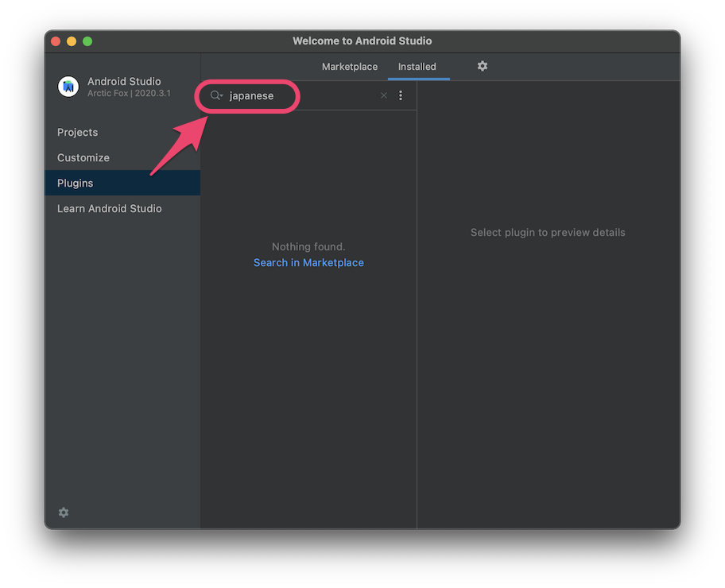The width and height of the screenshot is (725, 588).
Task: Click the Arctic Fox | 2020.3.1 version text
Action: pos(129,94)
